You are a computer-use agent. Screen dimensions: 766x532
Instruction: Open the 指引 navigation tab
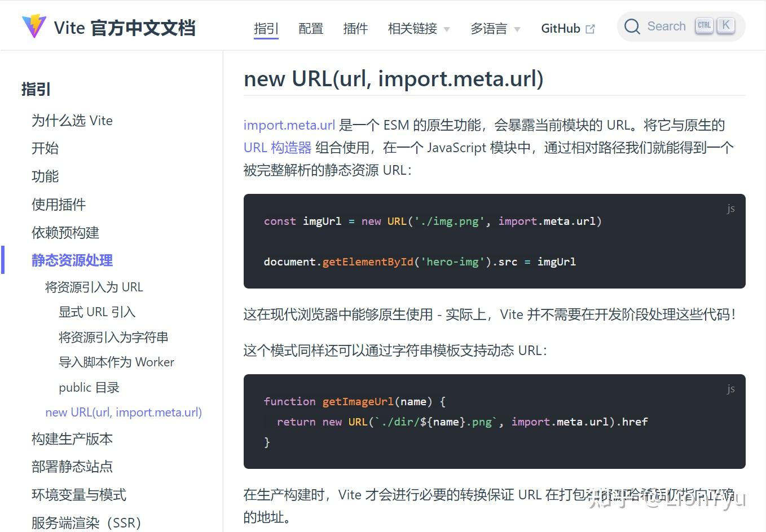coord(266,28)
